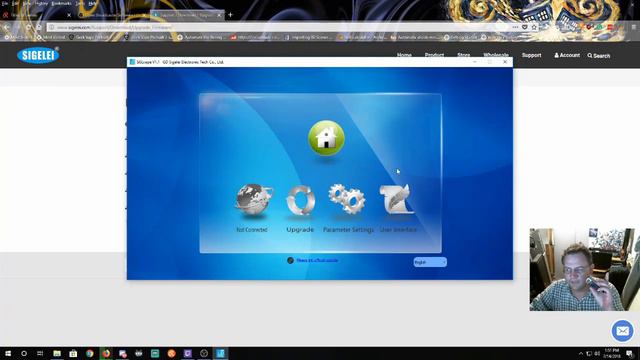Viewport: 640px width, 360px height.
Task: Open page actions three-dot menu
Action: point(515,27)
